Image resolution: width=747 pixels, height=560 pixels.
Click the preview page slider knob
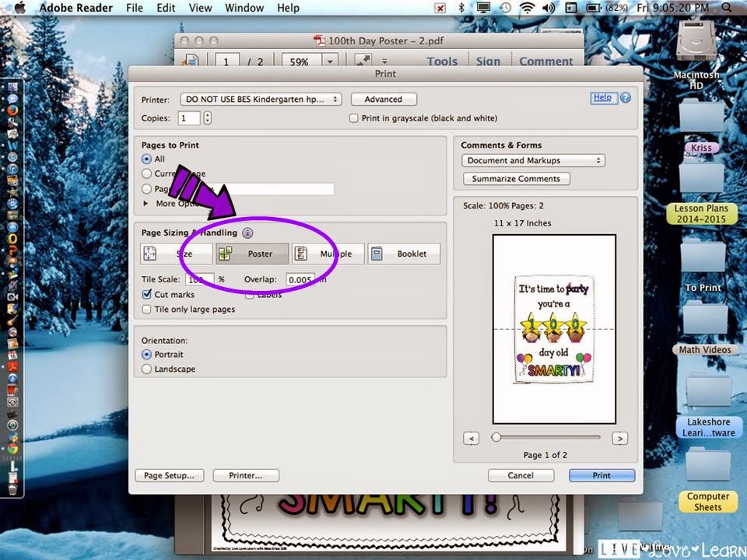pyautogui.click(x=496, y=436)
